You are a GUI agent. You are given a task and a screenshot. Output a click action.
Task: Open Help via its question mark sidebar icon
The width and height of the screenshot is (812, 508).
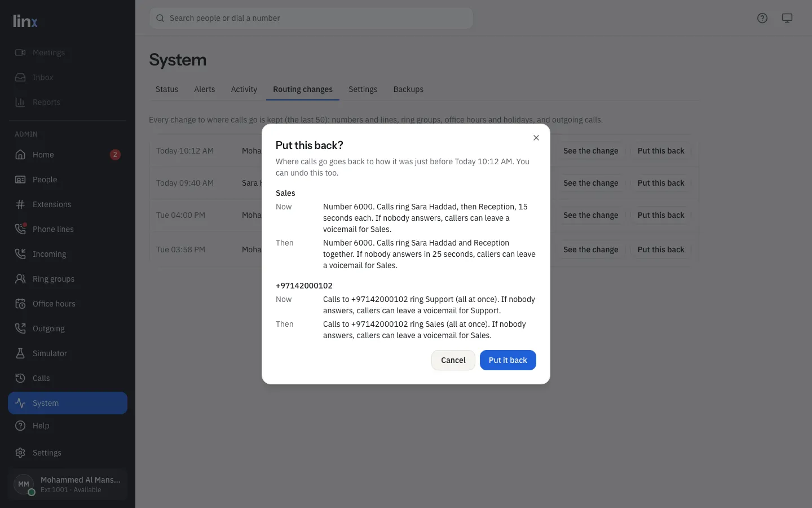(20, 426)
